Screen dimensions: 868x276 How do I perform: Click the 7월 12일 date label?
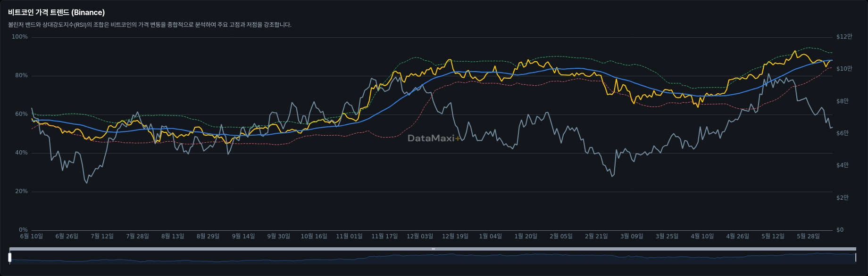tap(102, 236)
